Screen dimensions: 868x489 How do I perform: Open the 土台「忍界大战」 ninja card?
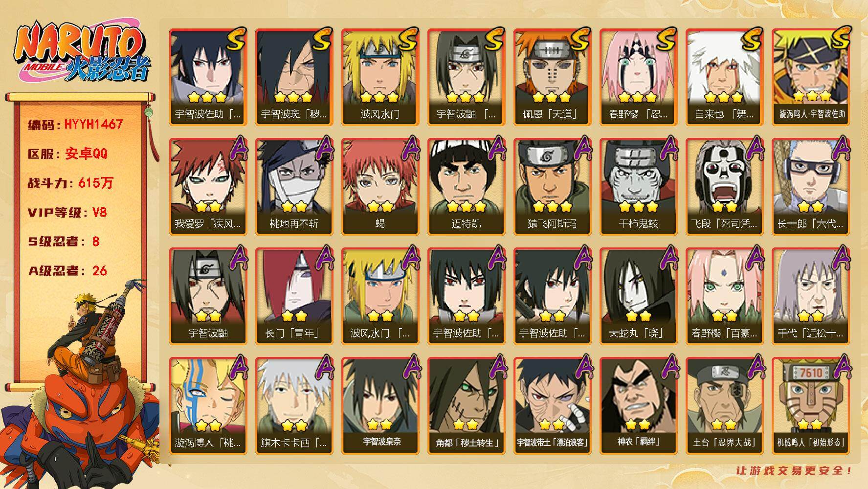724,406
